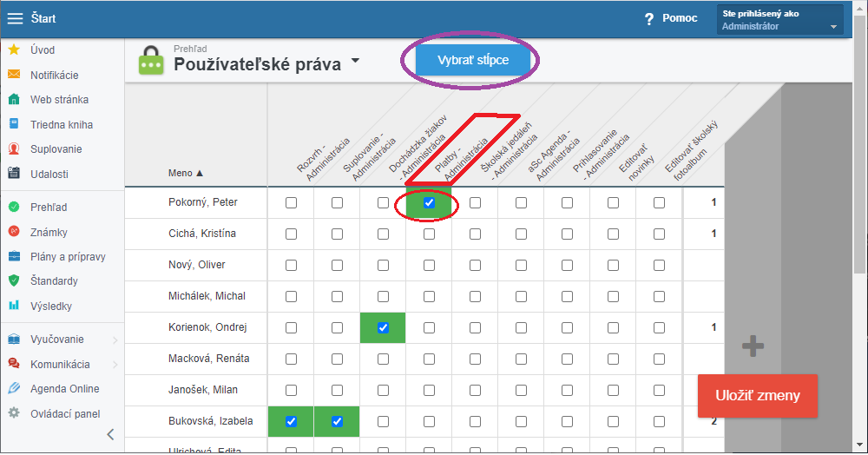Expand the Vyučovanie submenu arrow
The height and width of the screenshot is (455, 868).
click(x=115, y=340)
